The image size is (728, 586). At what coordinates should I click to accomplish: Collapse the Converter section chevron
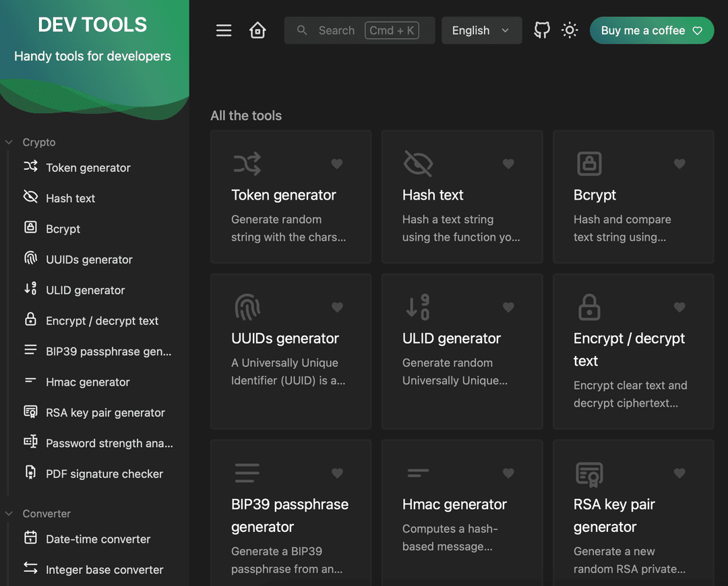point(9,514)
